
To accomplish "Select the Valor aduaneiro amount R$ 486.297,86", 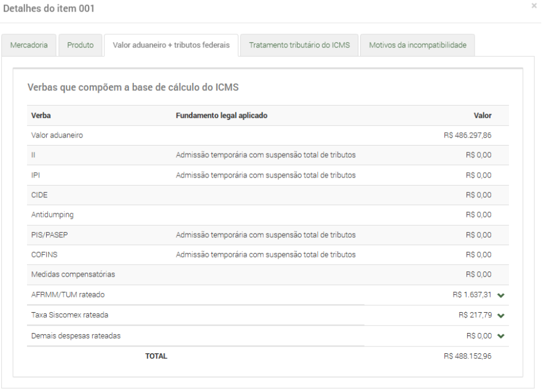I will (x=467, y=136).
